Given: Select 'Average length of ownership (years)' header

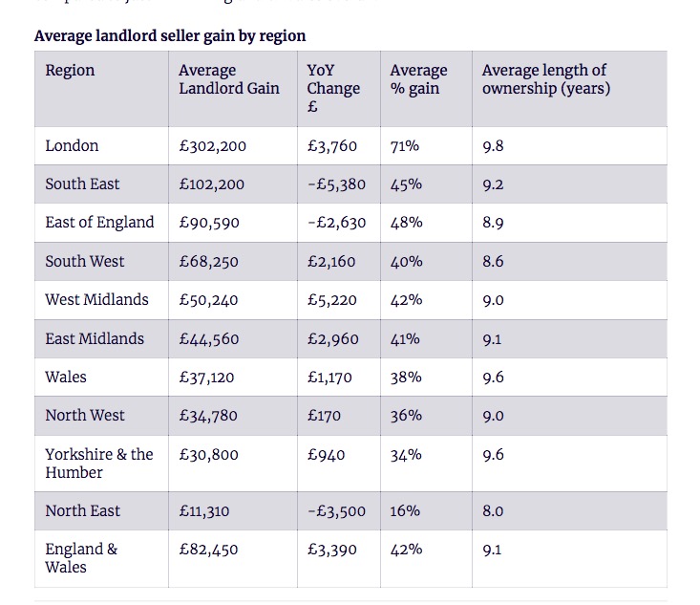Looking at the screenshot, I should pyautogui.click(x=545, y=79).
